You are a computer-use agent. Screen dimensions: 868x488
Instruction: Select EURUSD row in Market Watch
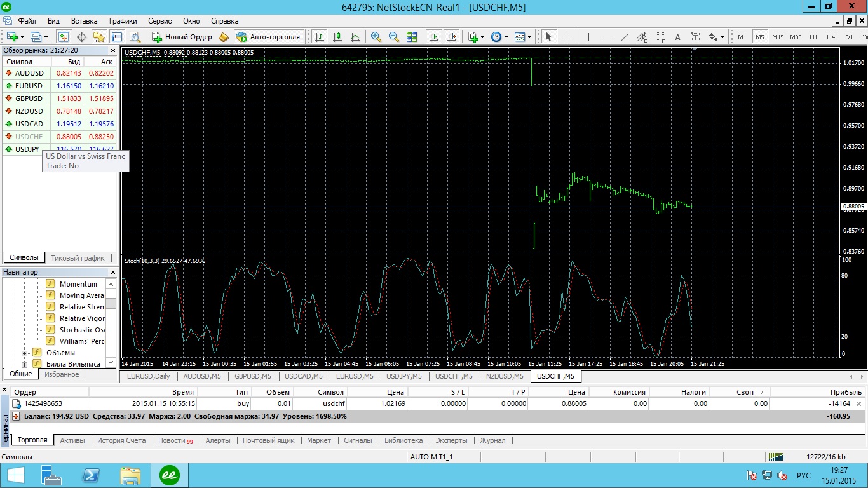pyautogui.click(x=60, y=86)
